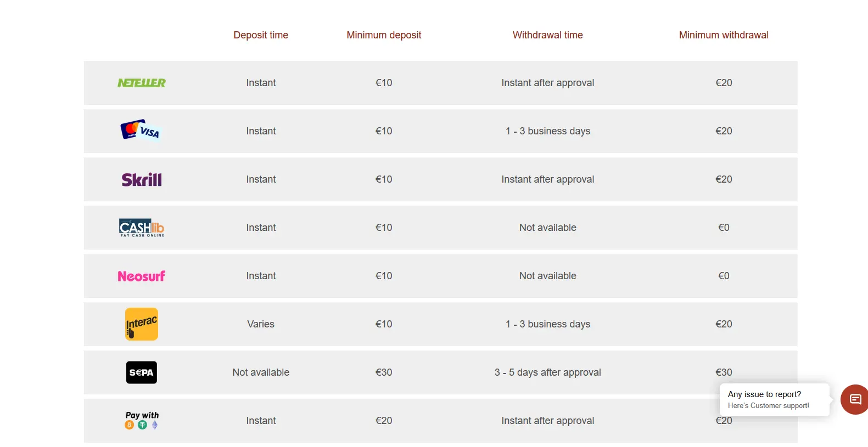Choose the Pay with crypto icon
868x447 pixels.
[142, 420]
